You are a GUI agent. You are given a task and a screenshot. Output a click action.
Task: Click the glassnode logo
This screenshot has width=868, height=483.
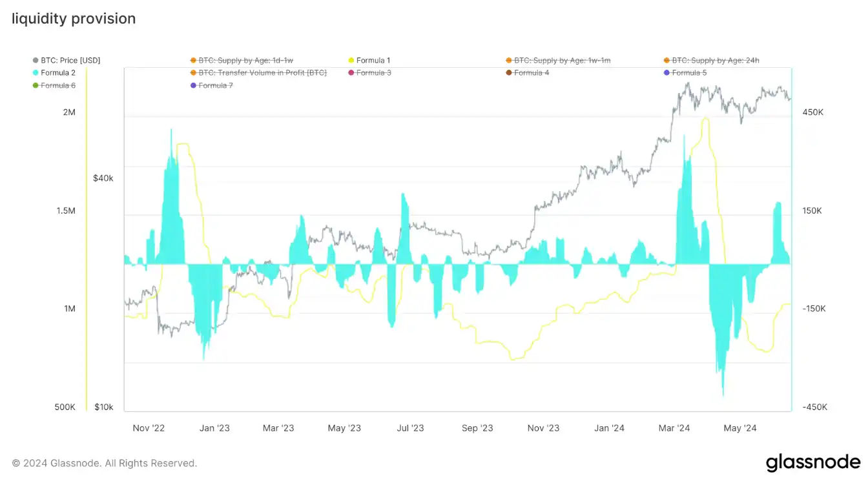point(812,462)
